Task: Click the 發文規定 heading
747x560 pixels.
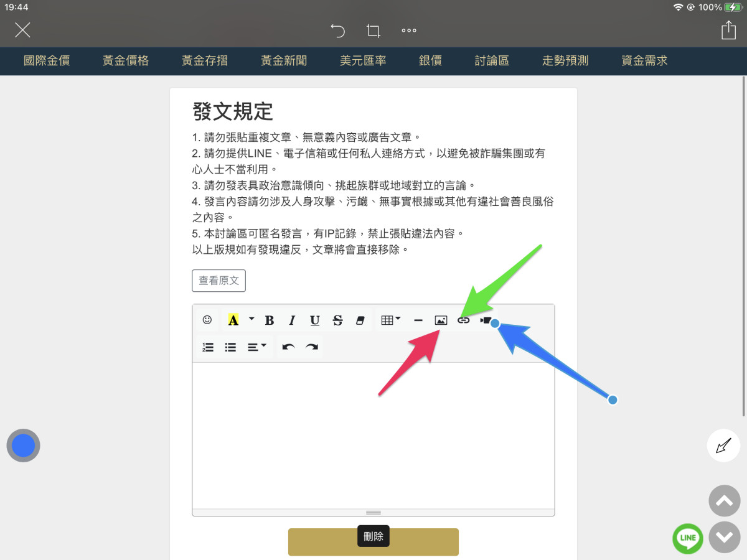Action: click(x=233, y=111)
